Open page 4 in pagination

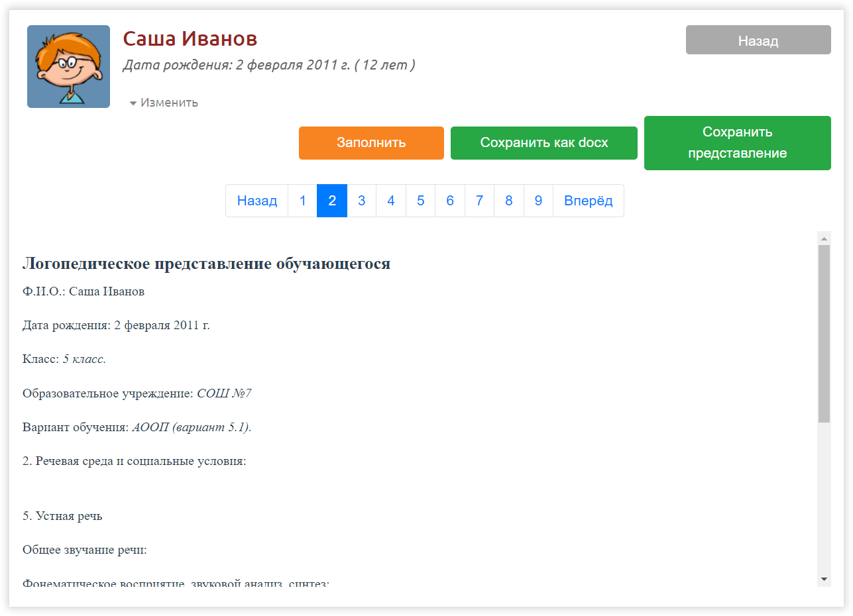point(391,201)
